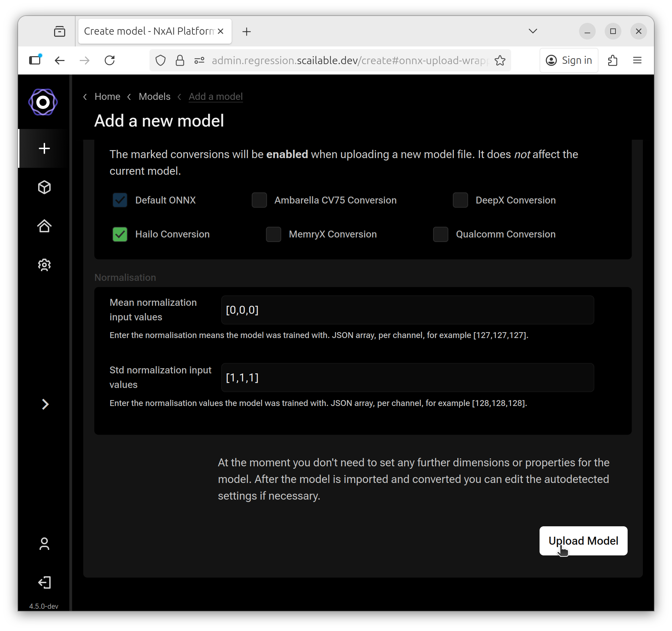Screen dimensions: 672x631
Task: Open settings gear icon in sidebar
Action: coord(44,265)
